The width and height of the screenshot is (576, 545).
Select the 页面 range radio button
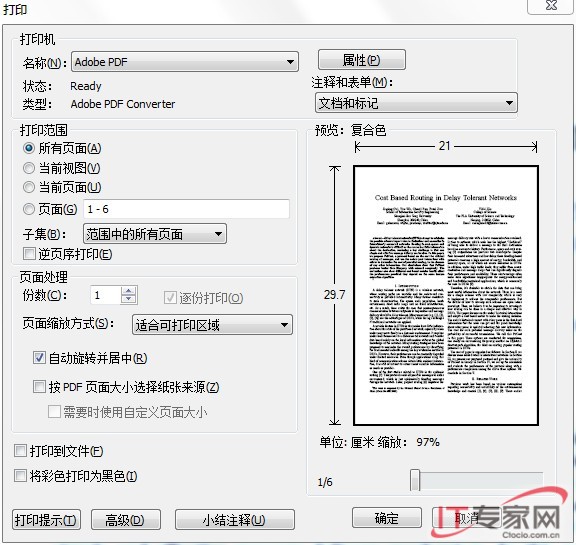(x=29, y=209)
